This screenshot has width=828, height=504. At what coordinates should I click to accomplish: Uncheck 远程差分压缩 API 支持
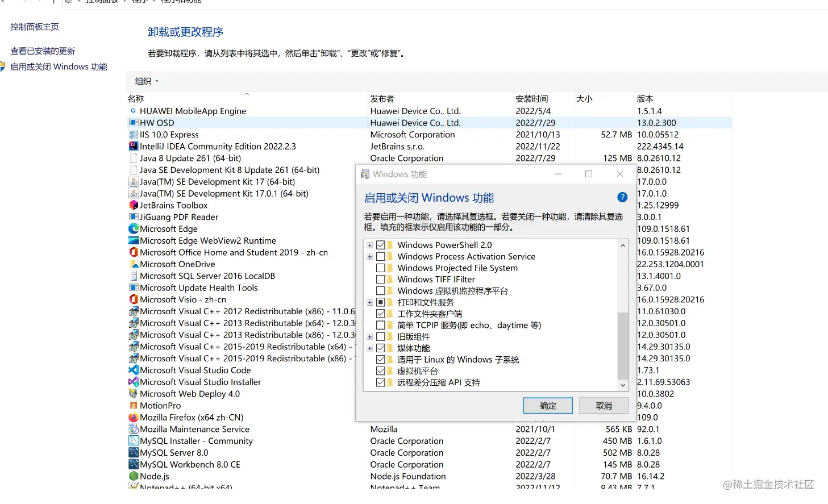(381, 382)
